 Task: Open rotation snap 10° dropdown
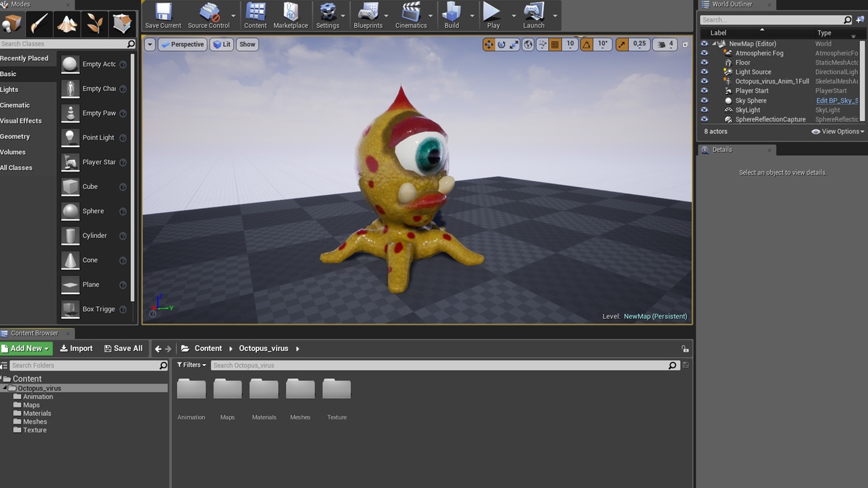[x=602, y=44]
